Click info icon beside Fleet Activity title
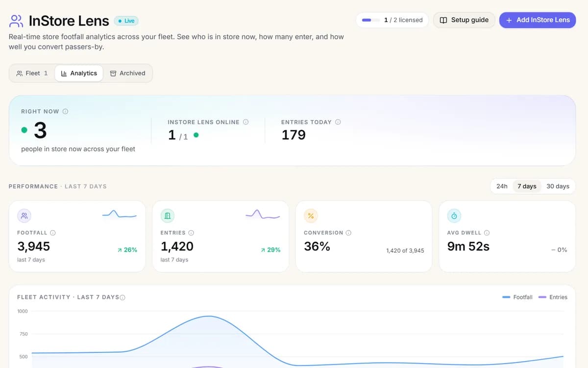588x368 pixels. click(x=122, y=297)
